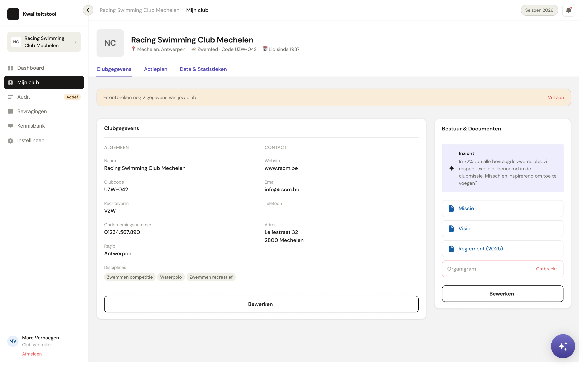
Task: Click the address Leliestraat 32
Action: point(281,232)
